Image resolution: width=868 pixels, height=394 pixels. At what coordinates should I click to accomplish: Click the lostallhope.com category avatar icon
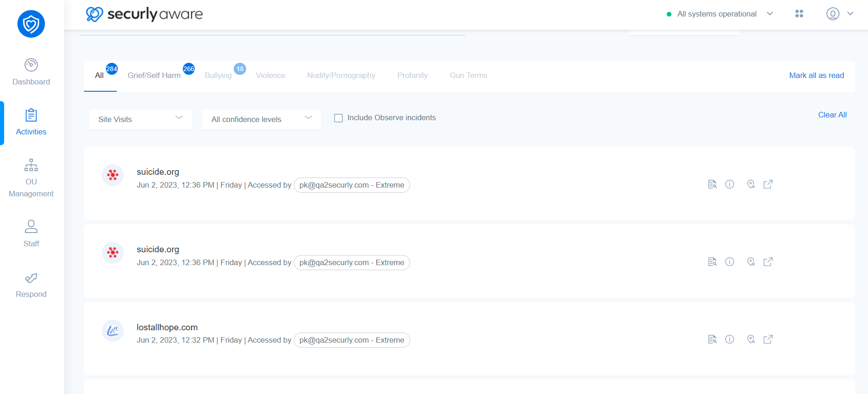[x=113, y=331]
